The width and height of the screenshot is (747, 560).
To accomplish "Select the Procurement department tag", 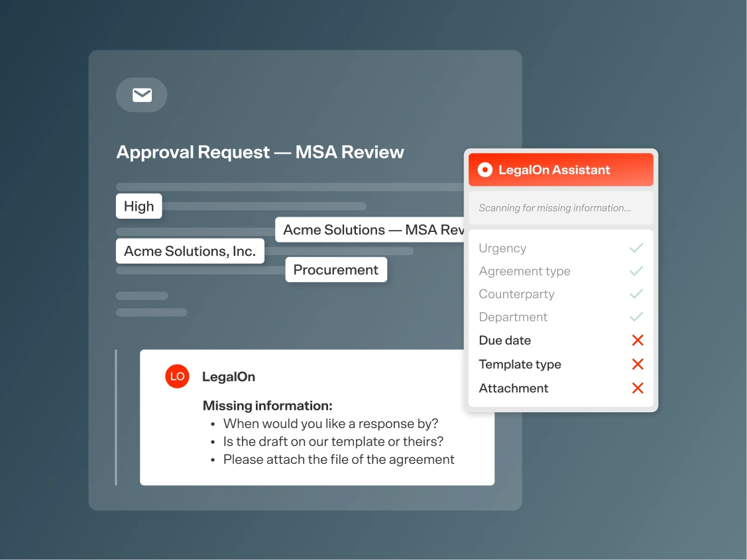I will (336, 270).
